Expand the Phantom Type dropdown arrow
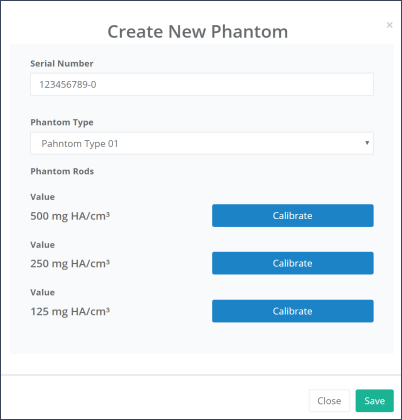 pos(367,143)
